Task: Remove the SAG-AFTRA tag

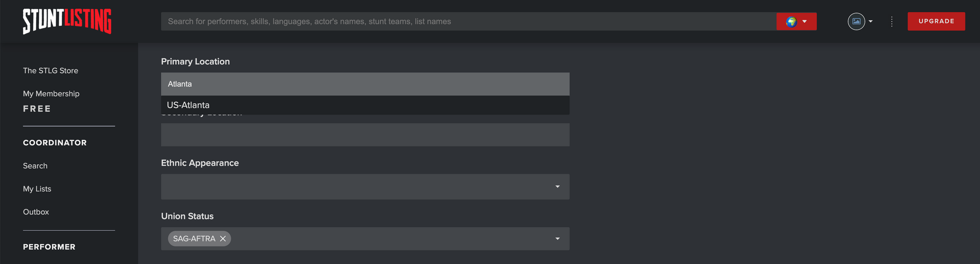Action: coord(223,238)
